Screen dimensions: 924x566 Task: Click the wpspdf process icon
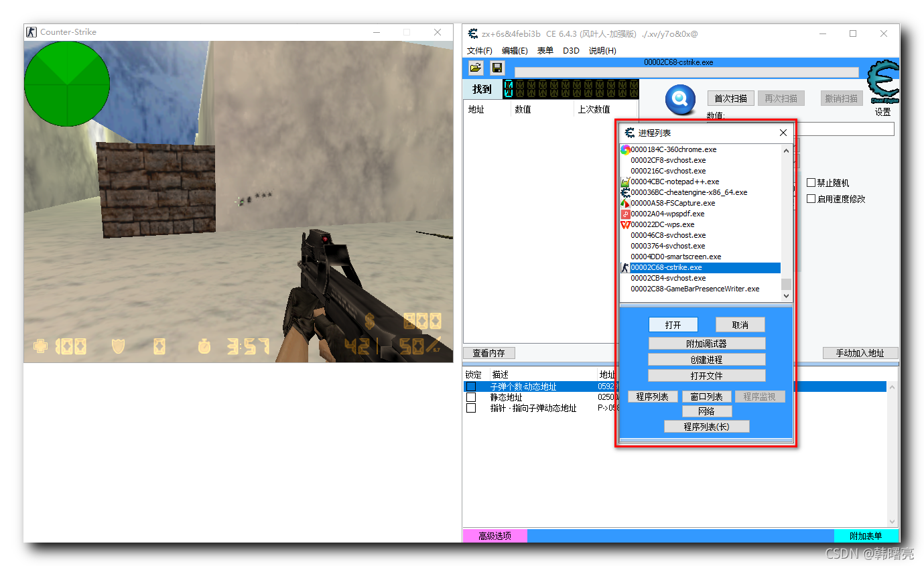pos(625,214)
